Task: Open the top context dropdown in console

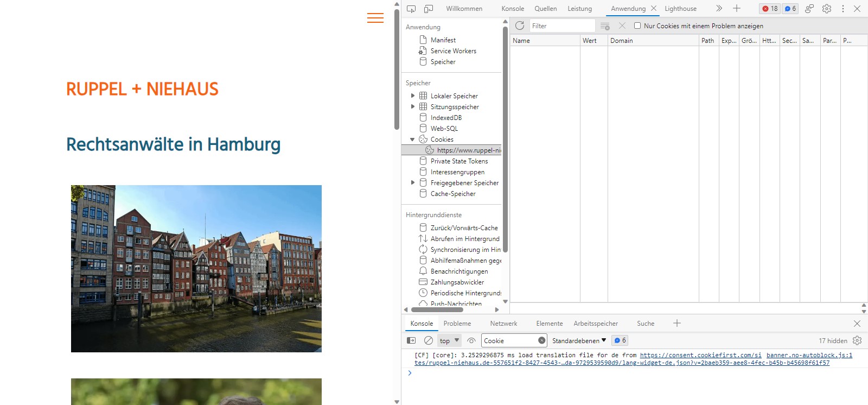Action: pos(449,340)
